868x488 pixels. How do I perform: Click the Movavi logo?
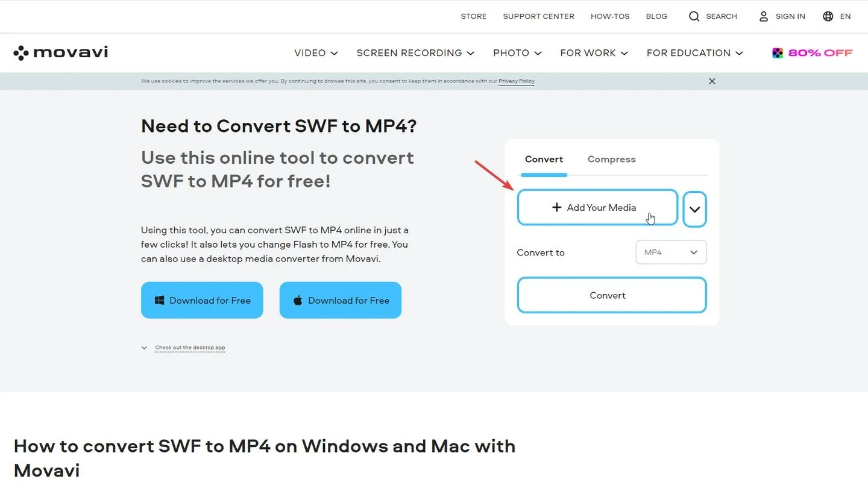coord(60,53)
